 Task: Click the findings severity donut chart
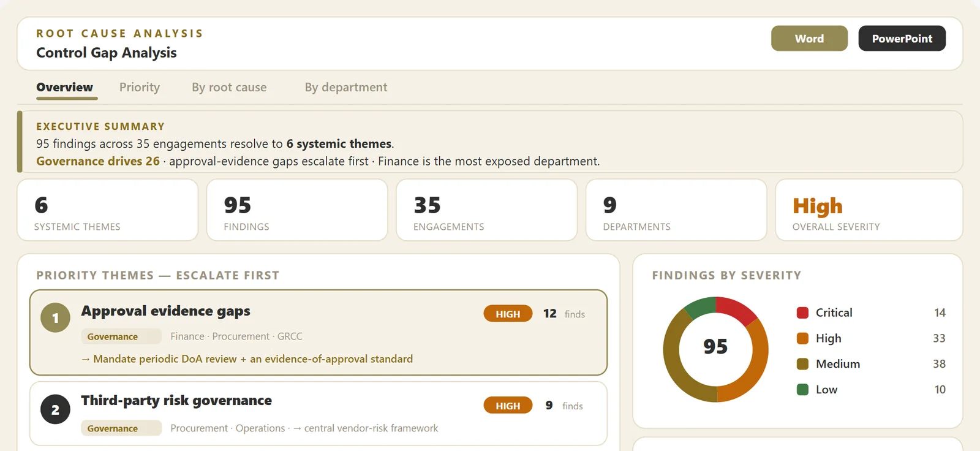(715, 349)
